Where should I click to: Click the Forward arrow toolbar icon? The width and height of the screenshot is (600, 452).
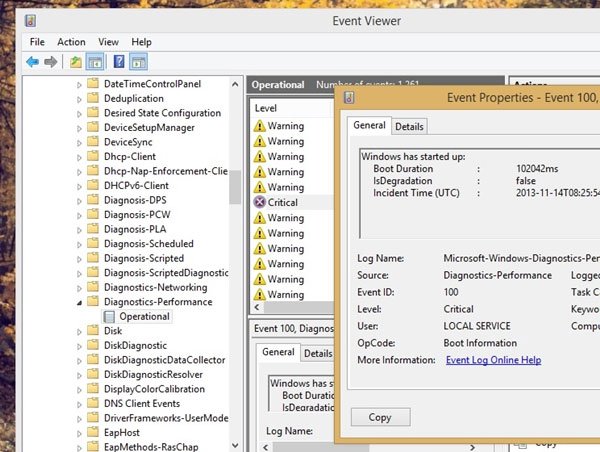tap(50, 62)
